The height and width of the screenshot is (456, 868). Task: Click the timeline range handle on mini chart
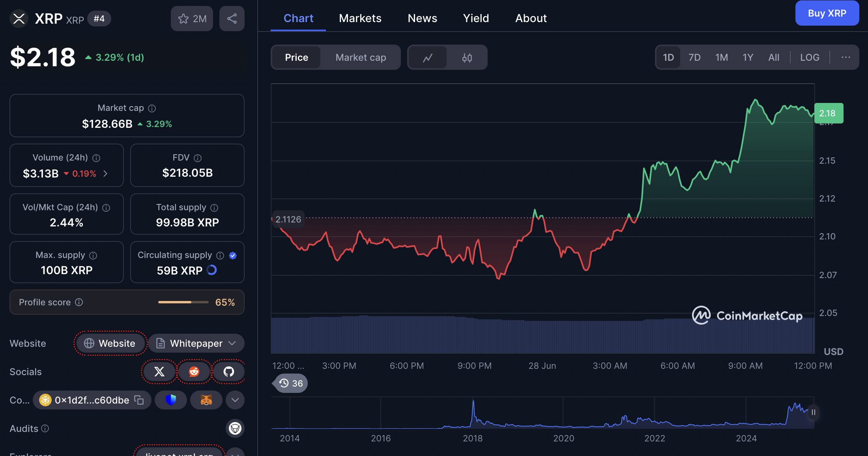coord(813,412)
